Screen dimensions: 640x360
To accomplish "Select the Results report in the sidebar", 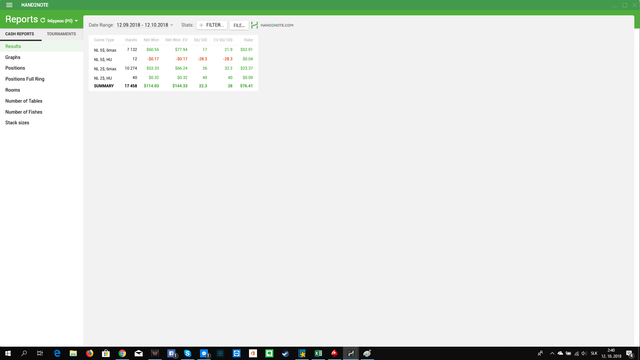I will pyautogui.click(x=41, y=46).
